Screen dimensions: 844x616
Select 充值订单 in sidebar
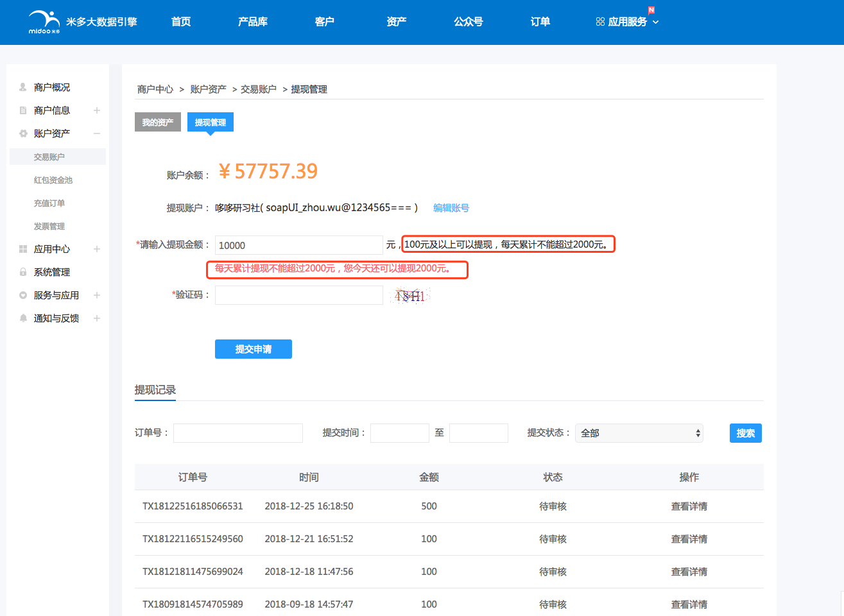[49, 203]
